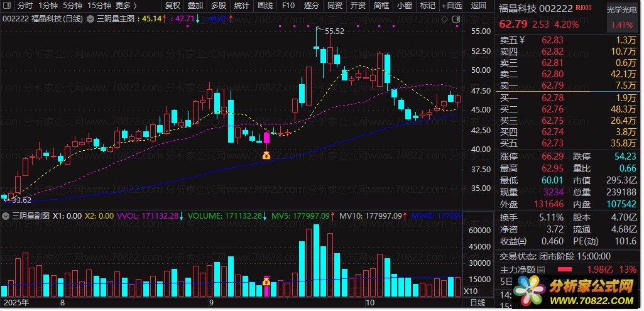Click the 涨停 66.29 limit-up value
The image size is (644, 311).
point(552,156)
